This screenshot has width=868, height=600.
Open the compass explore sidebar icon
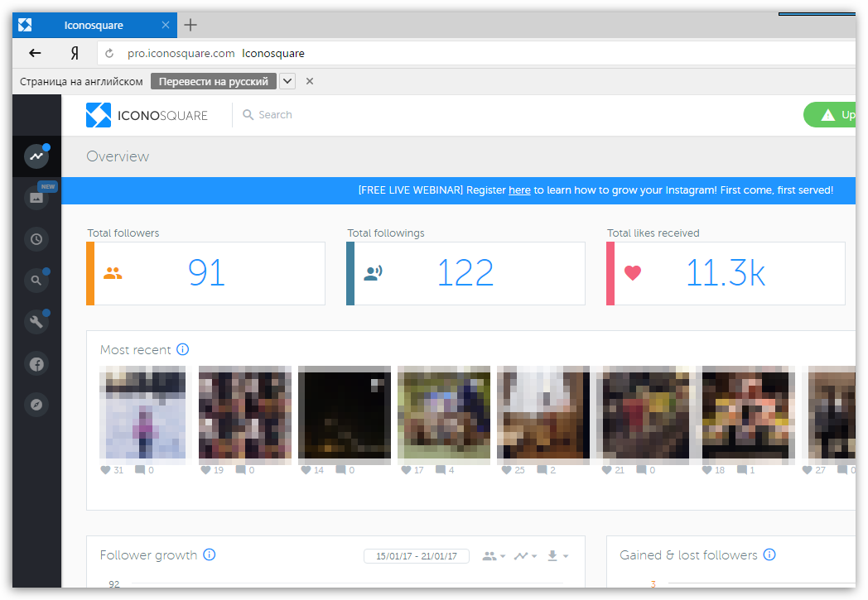36,405
